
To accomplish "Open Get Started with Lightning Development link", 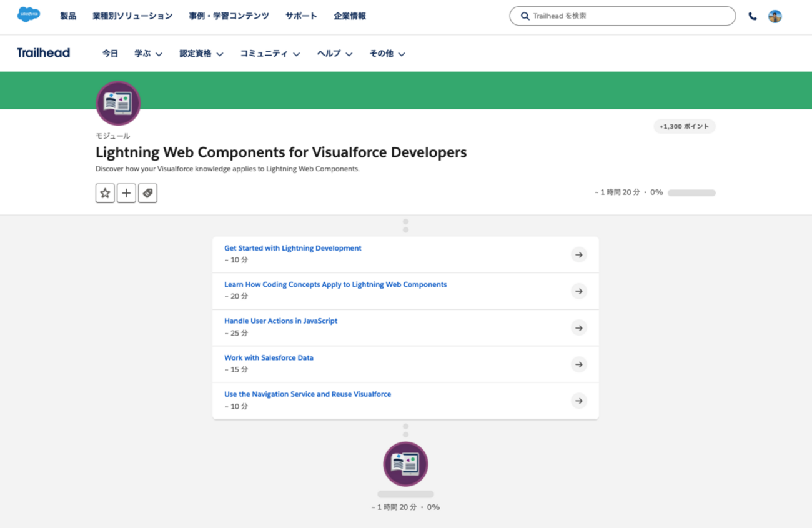I will pyautogui.click(x=293, y=248).
